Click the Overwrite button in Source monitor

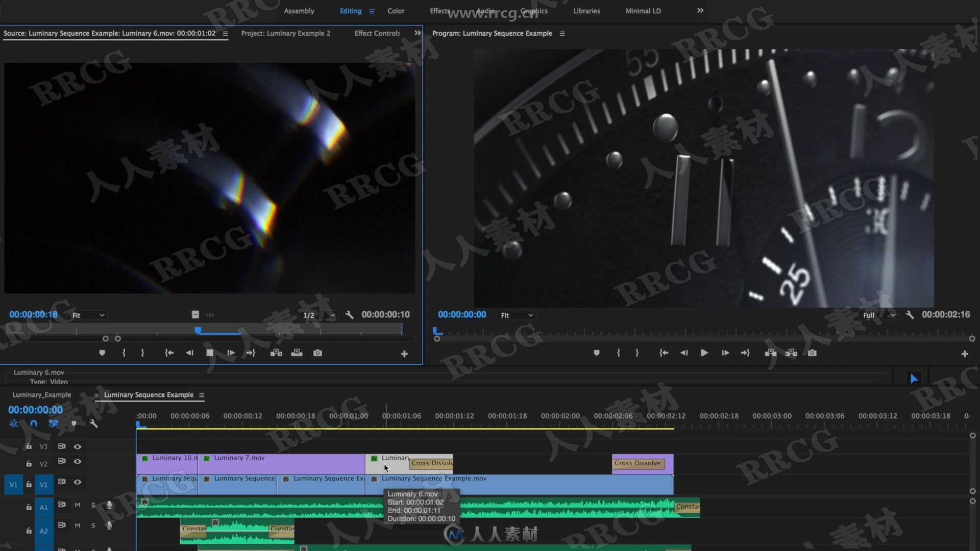pyautogui.click(x=297, y=353)
